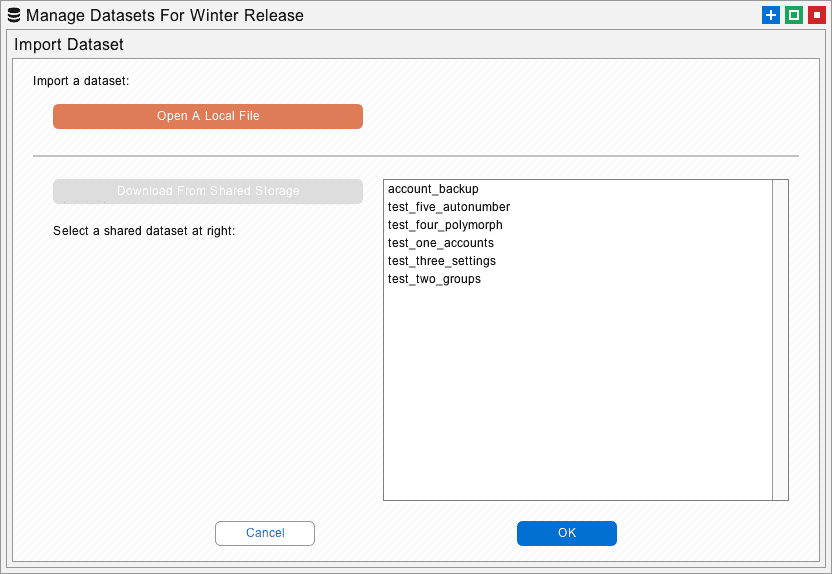Click the 'Select a shared dataset at right' label
Viewport: 832px width, 574px height.
tap(144, 231)
